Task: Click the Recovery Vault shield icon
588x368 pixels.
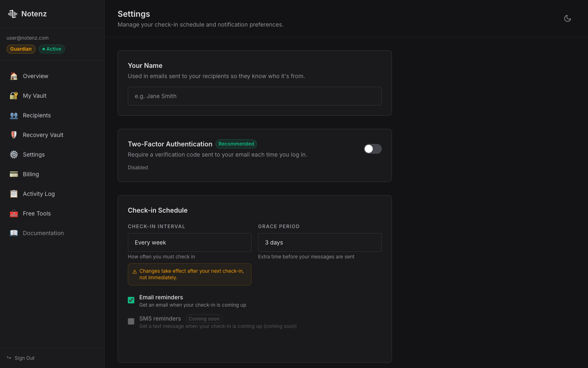Action: point(14,135)
